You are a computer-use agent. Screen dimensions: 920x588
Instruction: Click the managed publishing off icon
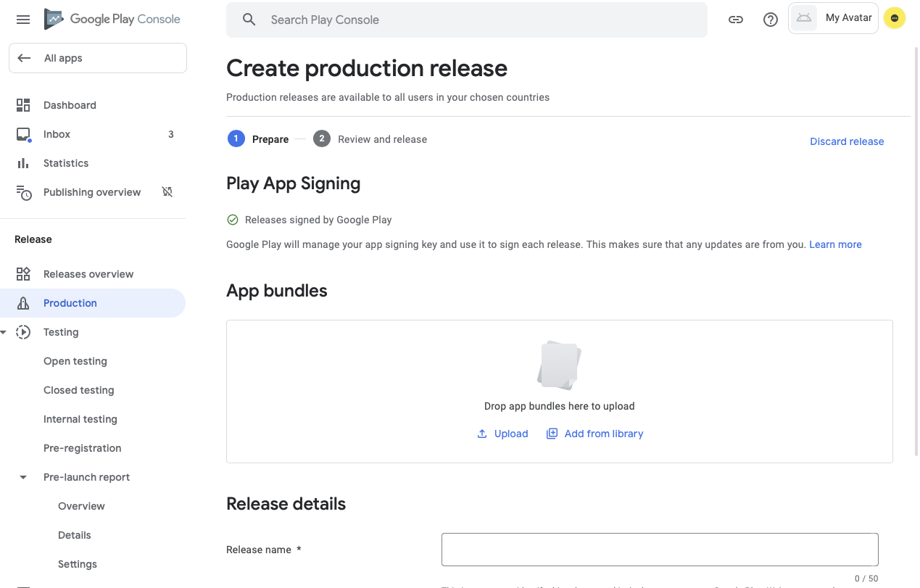[x=167, y=192]
